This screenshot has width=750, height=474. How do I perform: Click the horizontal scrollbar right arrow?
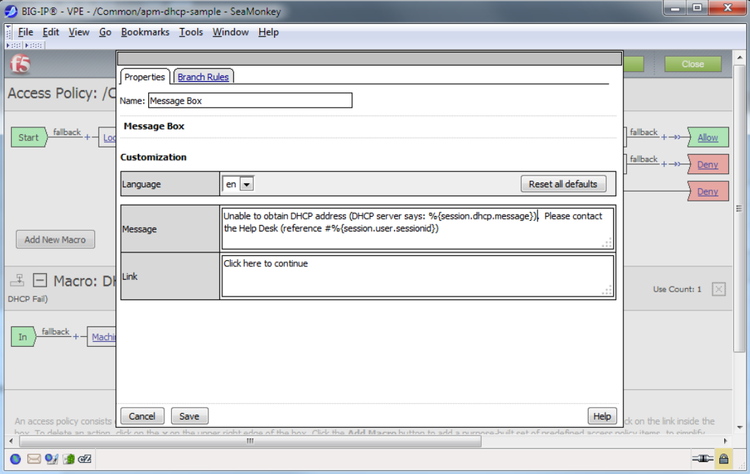(725, 441)
